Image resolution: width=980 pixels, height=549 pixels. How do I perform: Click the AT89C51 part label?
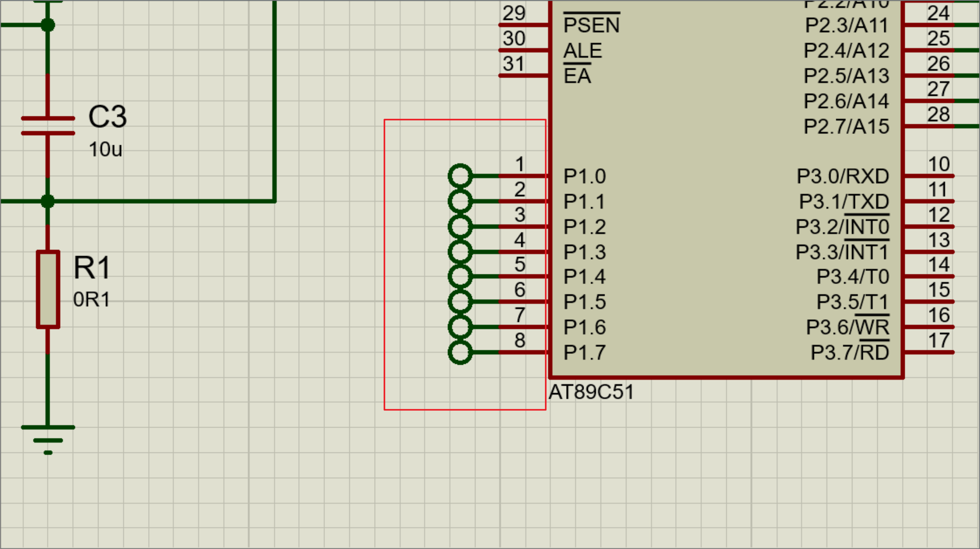pos(591,392)
